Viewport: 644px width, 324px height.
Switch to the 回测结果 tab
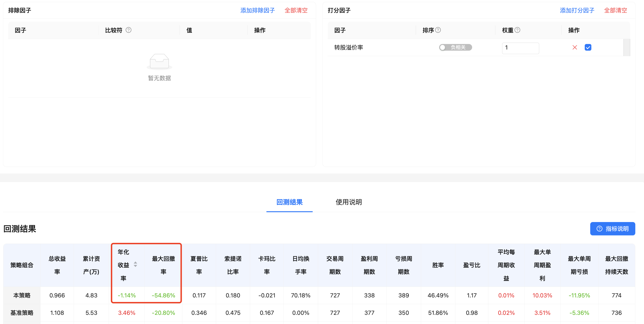pos(289,202)
